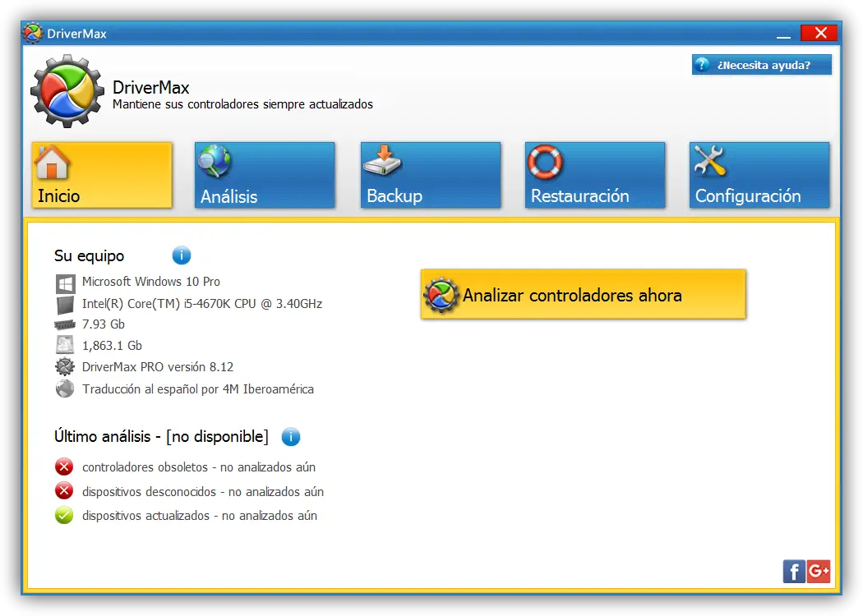Click the RAM module icon beside 7.93 Gb
The image size is (863, 616).
click(65, 324)
